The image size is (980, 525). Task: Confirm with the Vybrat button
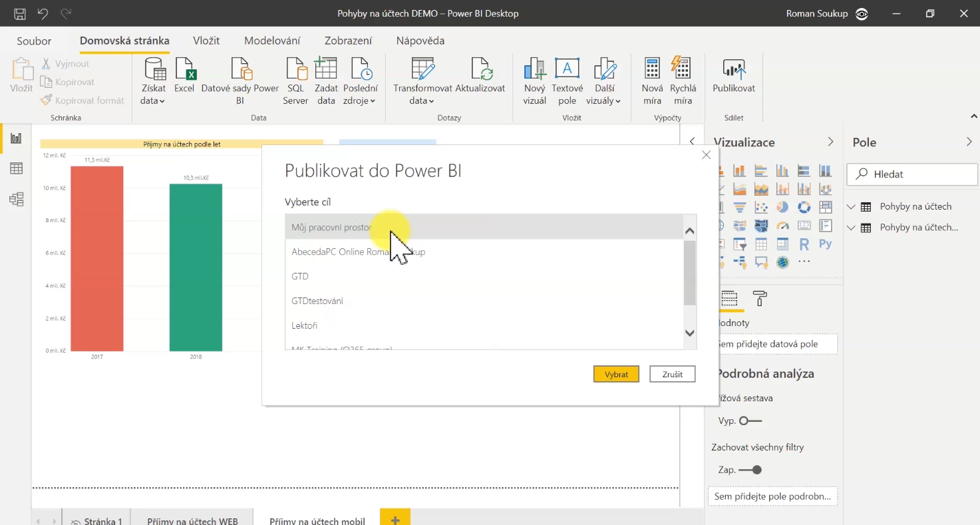[616, 374]
